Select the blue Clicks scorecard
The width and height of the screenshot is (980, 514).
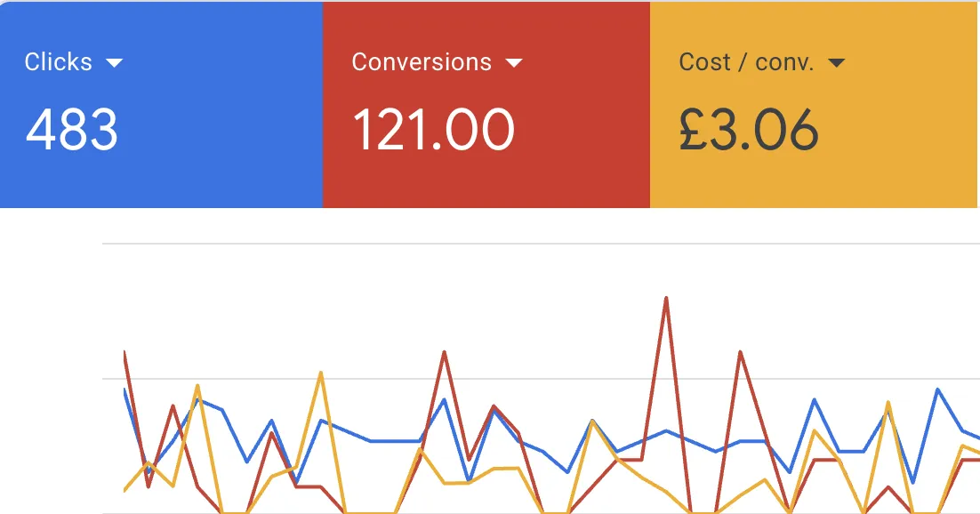point(160,169)
